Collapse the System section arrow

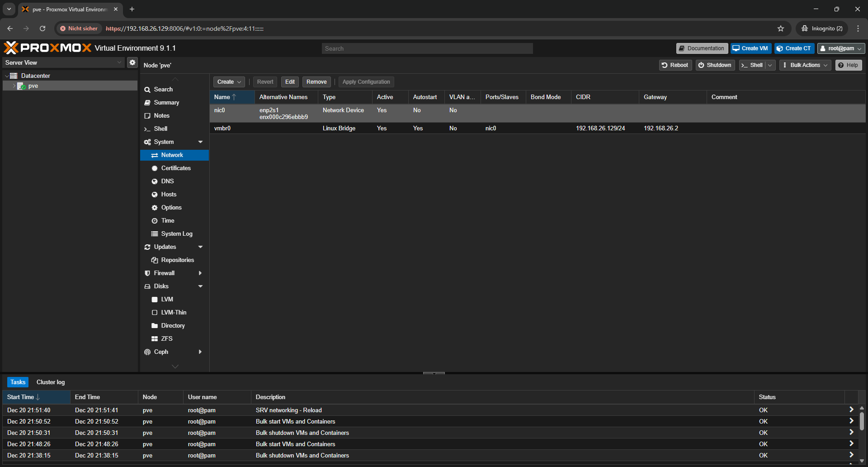tap(200, 142)
